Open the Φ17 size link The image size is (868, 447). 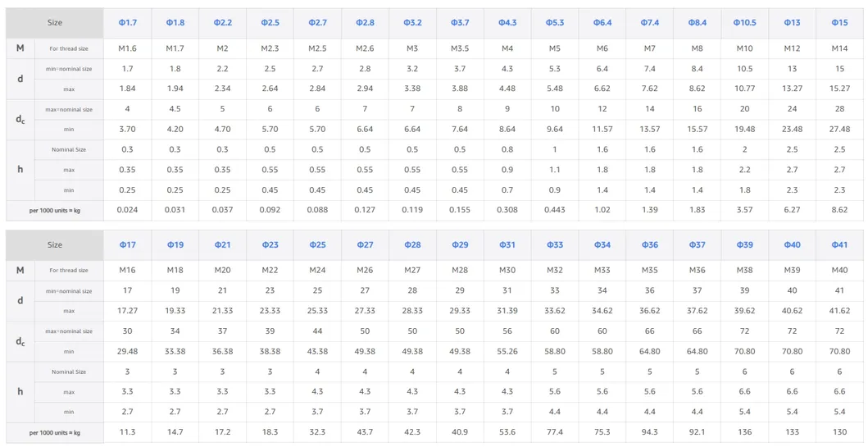127,245
